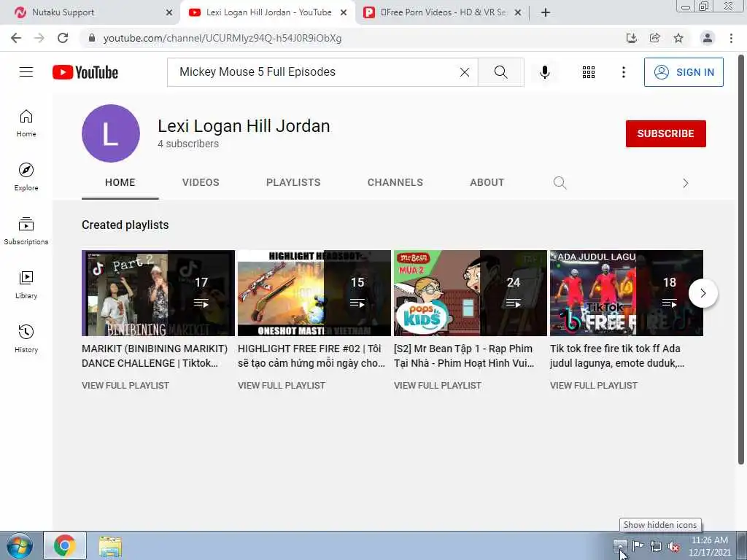Select the VIDEOS channel tab

[x=201, y=182]
